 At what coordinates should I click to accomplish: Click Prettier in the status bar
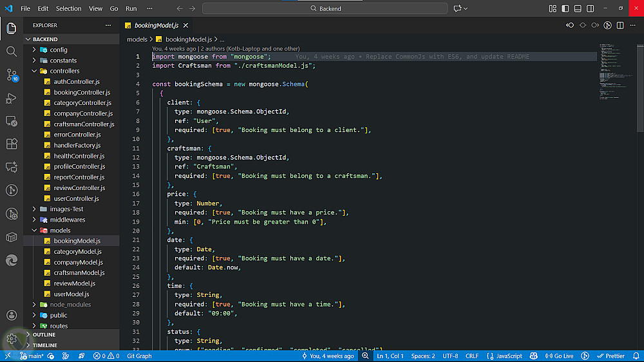[x=611, y=356]
